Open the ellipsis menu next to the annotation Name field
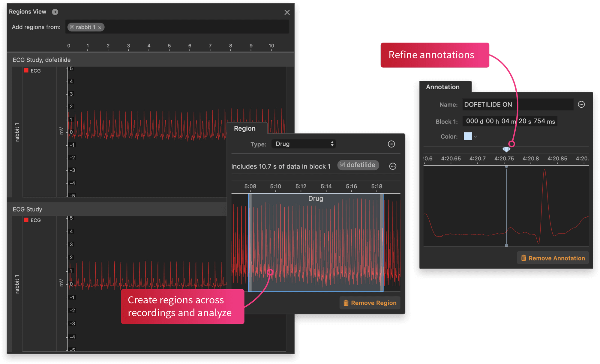The width and height of the screenshot is (600, 364). (581, 104)
